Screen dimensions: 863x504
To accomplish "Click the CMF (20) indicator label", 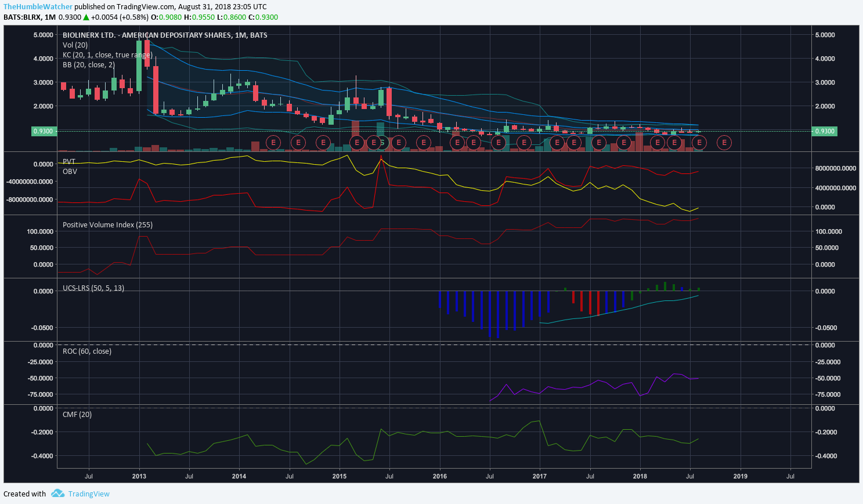I will pos(77,414).
